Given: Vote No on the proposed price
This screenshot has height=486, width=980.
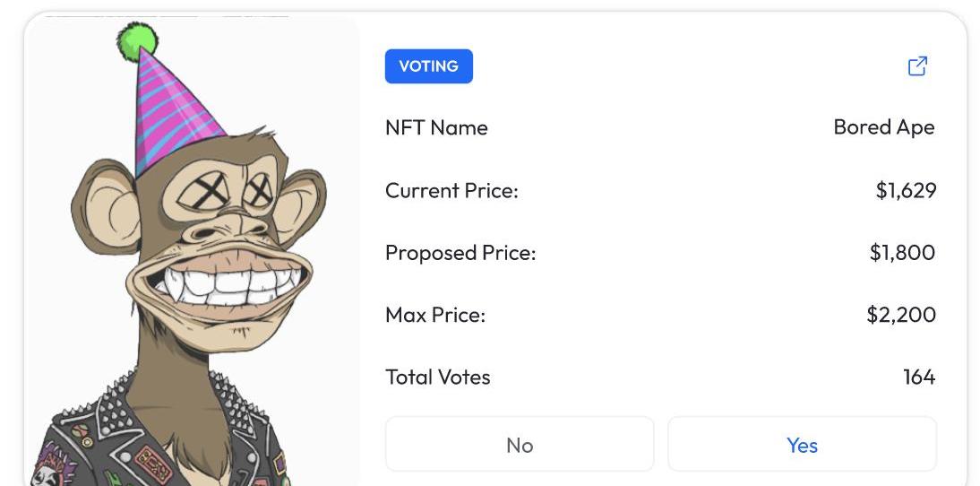Looking at the screenshot, I should 520,445.
